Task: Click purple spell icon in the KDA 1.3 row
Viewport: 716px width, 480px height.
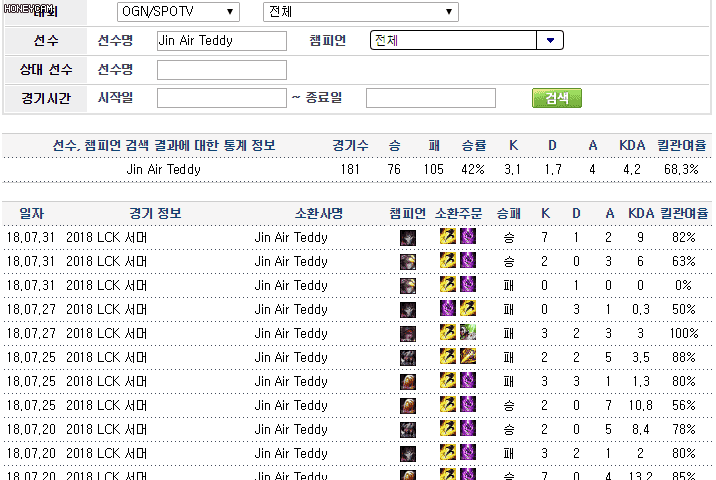Action: pyautogui.click(x=468, y=380)
